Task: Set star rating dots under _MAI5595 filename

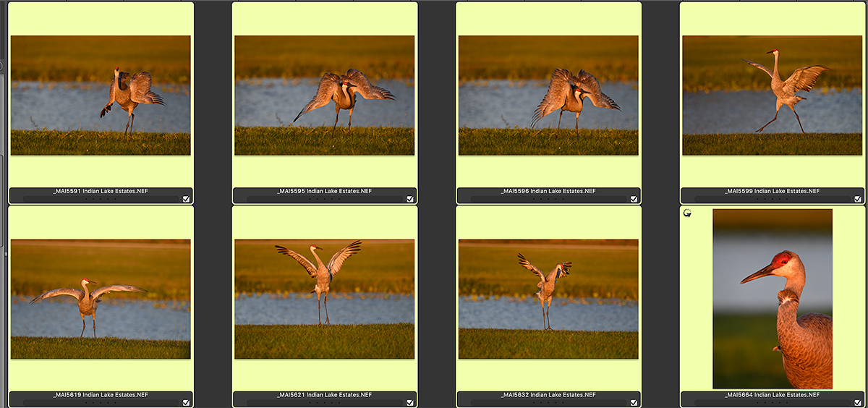Action: coord(325,199)
